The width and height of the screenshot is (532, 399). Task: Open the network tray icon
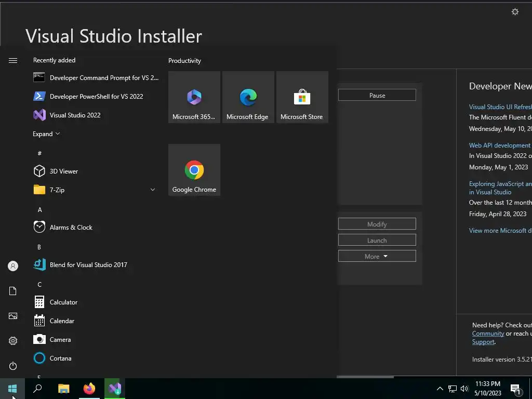pos(453,389)
